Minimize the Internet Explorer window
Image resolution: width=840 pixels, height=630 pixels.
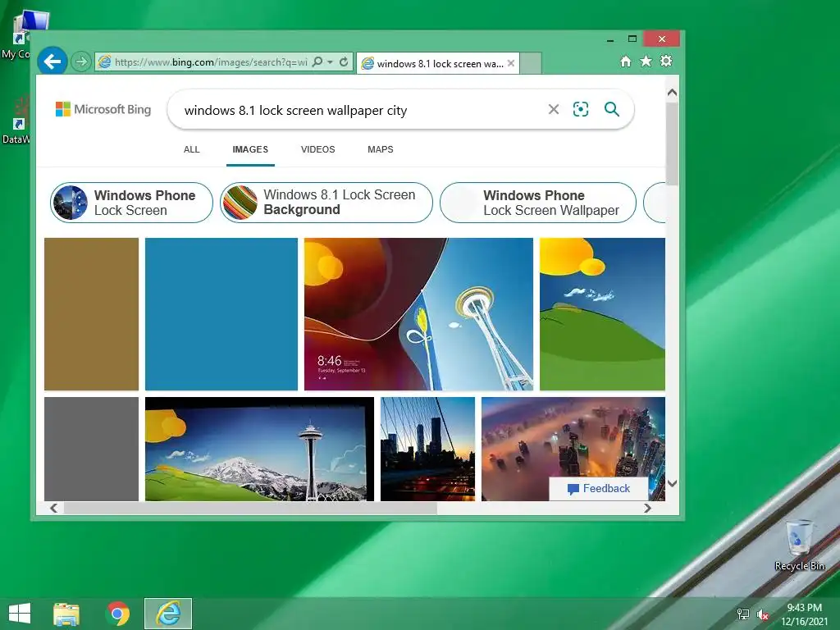(x=610, y=39)
